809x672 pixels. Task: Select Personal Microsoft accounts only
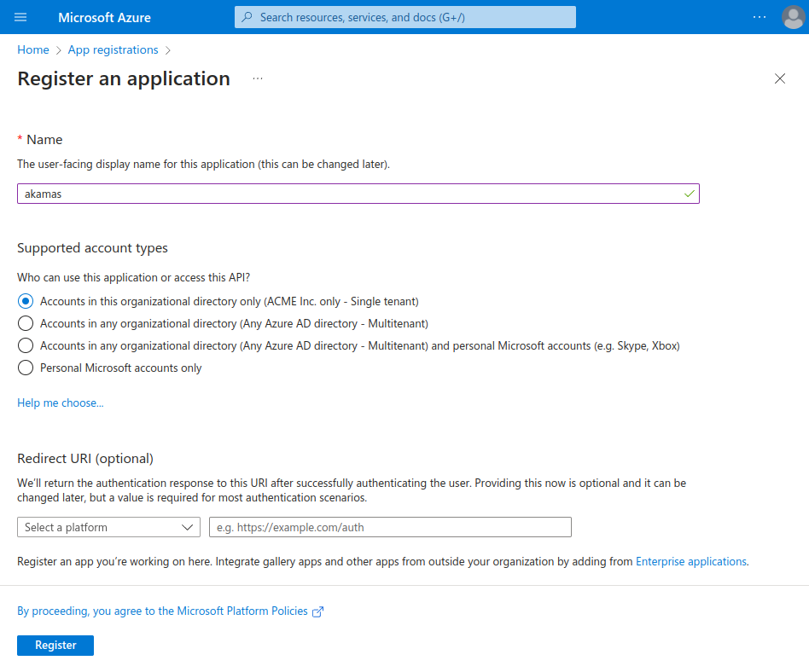(x=26, y=368)
